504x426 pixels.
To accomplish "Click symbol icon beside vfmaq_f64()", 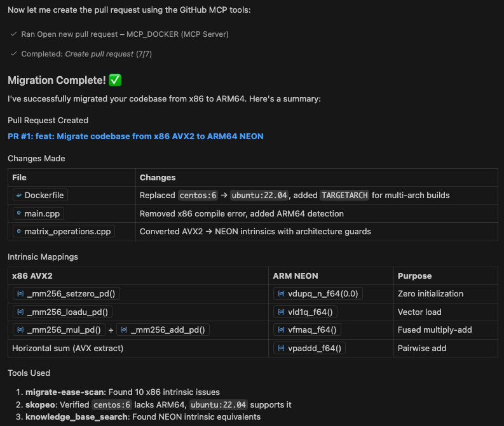I will click(282, 329).
